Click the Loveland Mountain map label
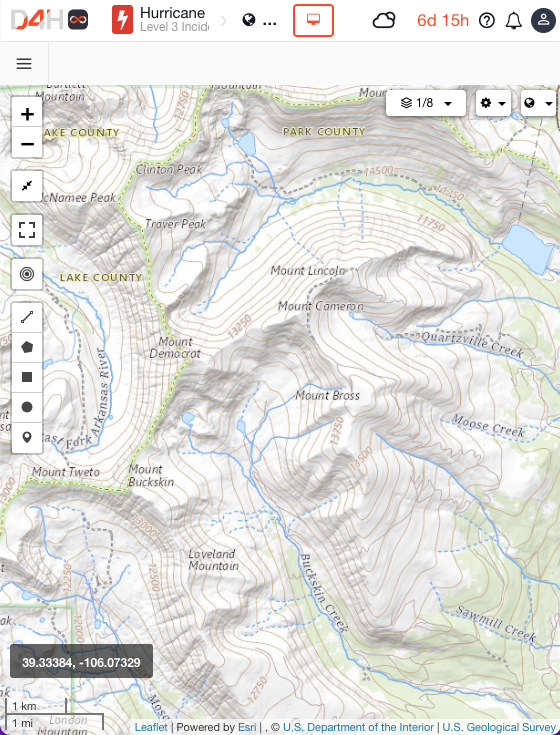Viewport: 560px width, 735px height. click(x=214, y=560)
